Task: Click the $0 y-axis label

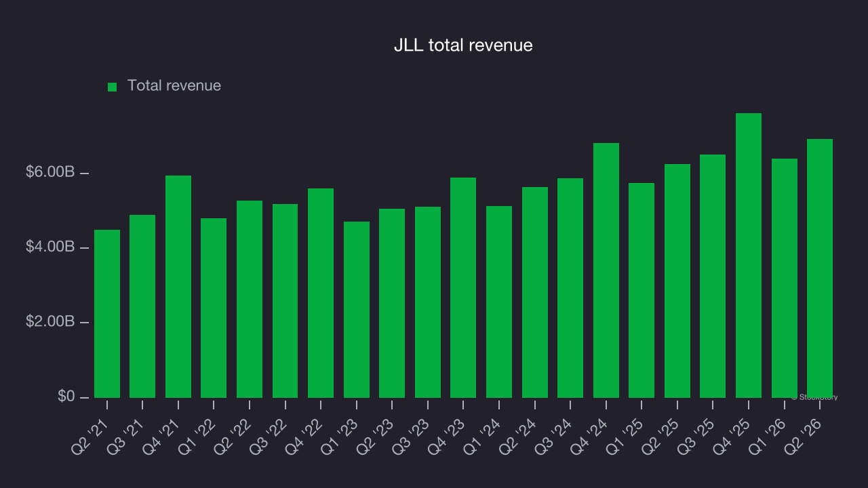Action: pyautogui.click(x=66, y=396)
